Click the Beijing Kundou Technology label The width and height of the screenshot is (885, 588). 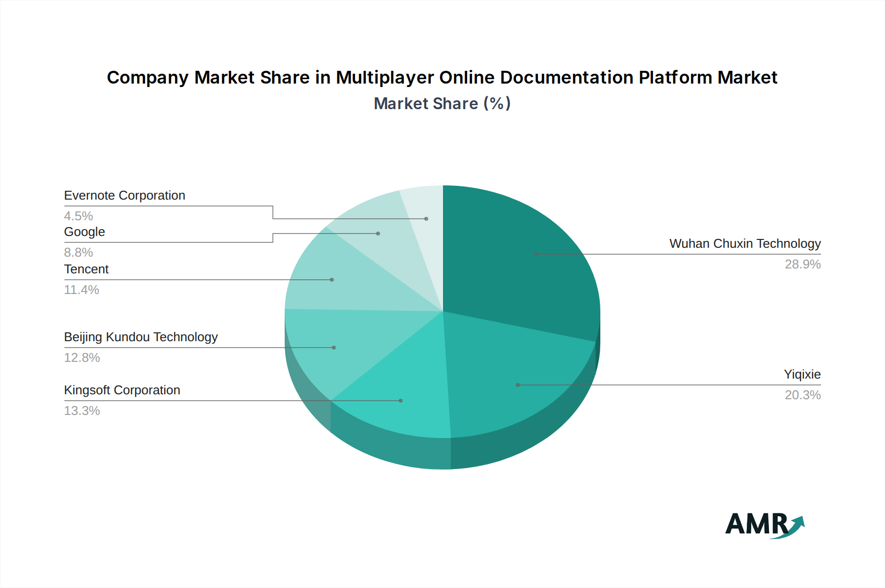coord(141,337)
